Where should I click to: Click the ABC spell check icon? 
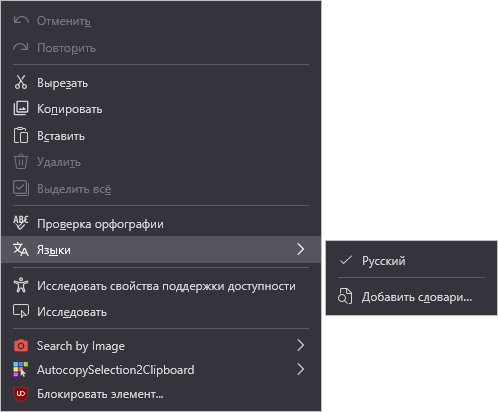coord(21,223)
